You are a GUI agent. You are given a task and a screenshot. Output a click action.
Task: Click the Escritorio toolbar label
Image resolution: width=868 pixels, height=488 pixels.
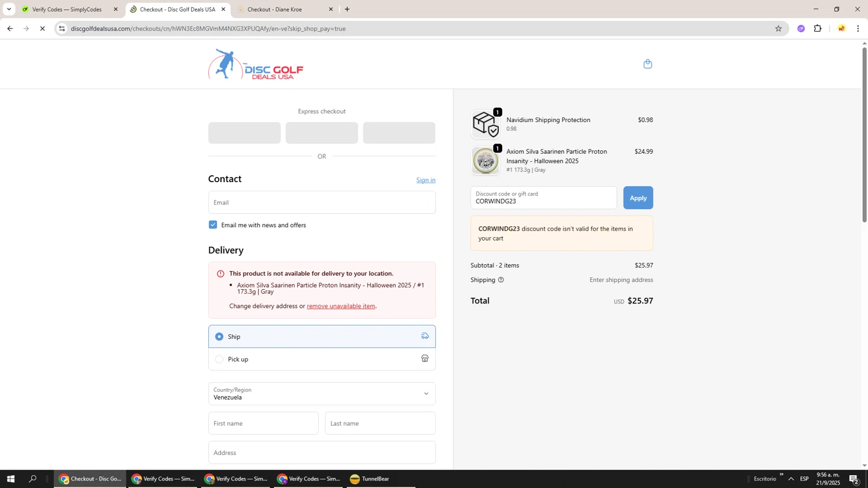pos(765,479)
